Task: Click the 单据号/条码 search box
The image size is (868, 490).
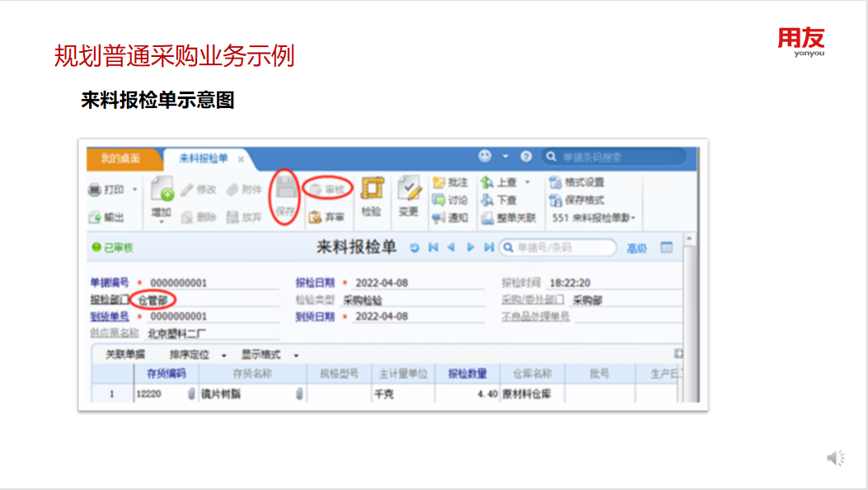Action: coord(558,247)
